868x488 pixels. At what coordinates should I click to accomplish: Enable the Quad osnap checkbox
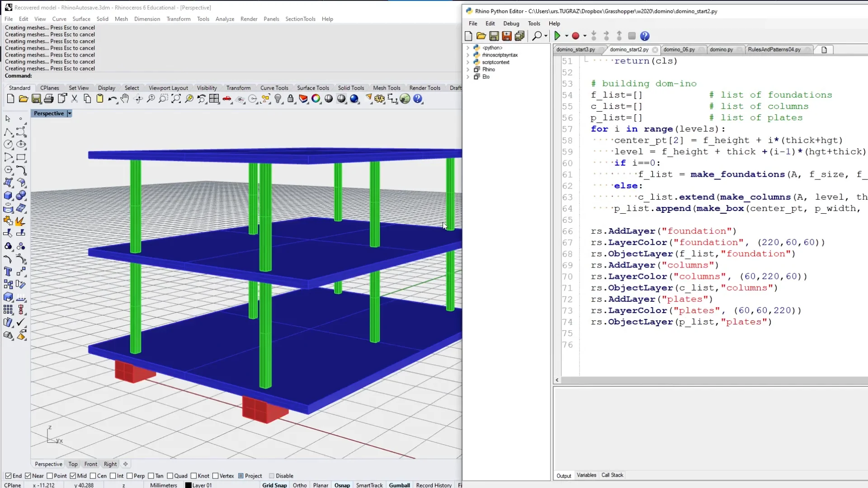point(170,476)
